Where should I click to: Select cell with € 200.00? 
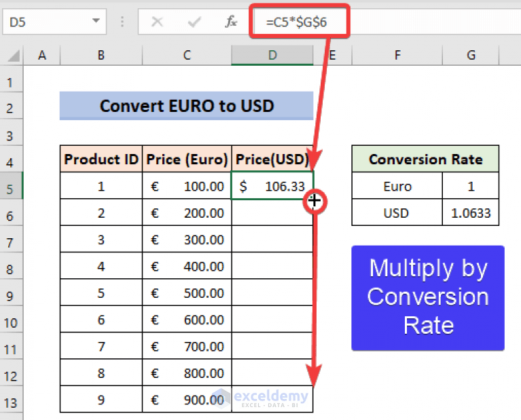pyautogui.click(x=187, y=213)
